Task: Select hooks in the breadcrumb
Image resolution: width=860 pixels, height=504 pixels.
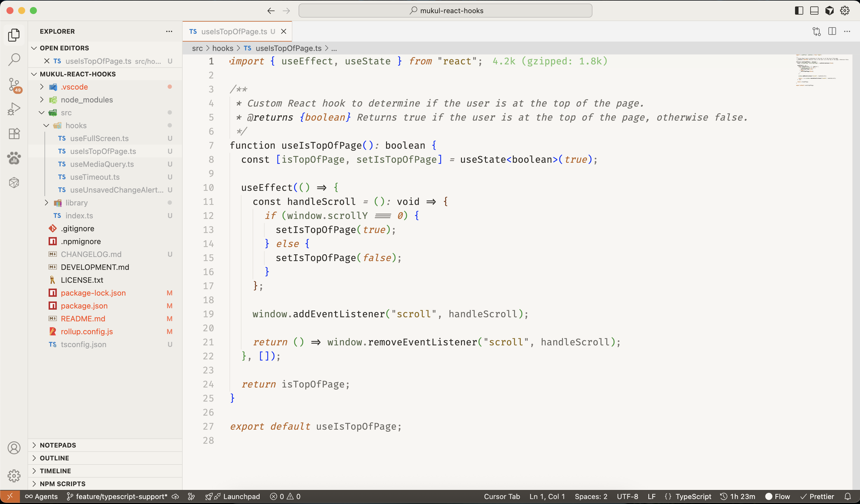Action: pyautogui.click(x=223, y=49)
